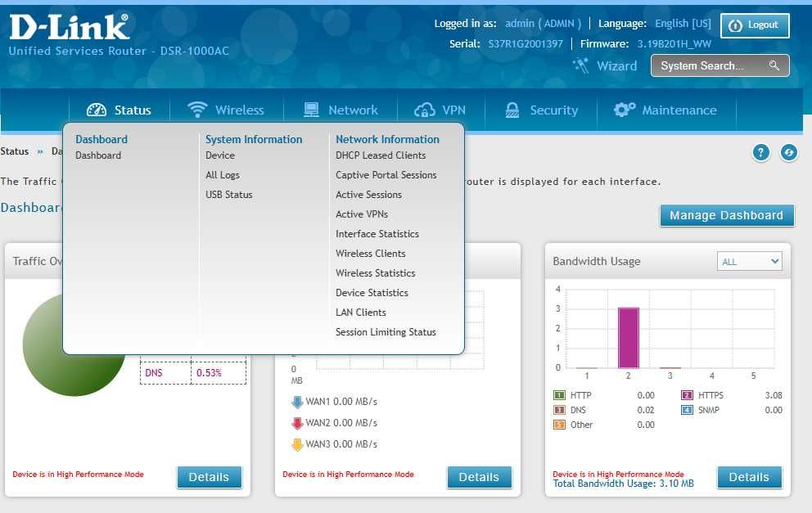This screenshot has height=513, width=812.
Task: Click the WAN2 red arrow icon
Action: coord(297,423)
